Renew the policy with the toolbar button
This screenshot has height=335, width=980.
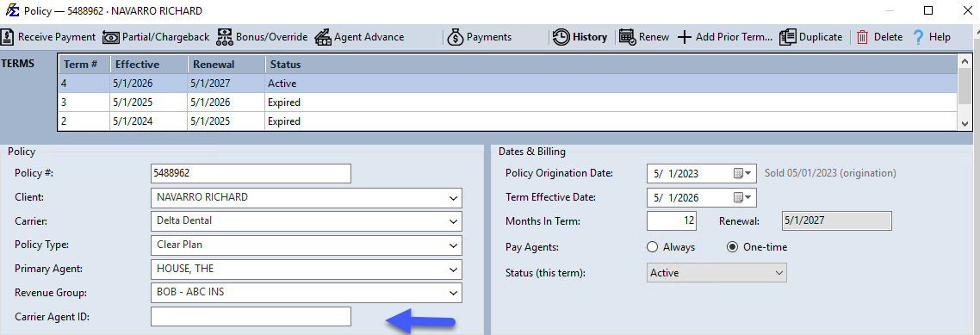(x=644, y=37)
